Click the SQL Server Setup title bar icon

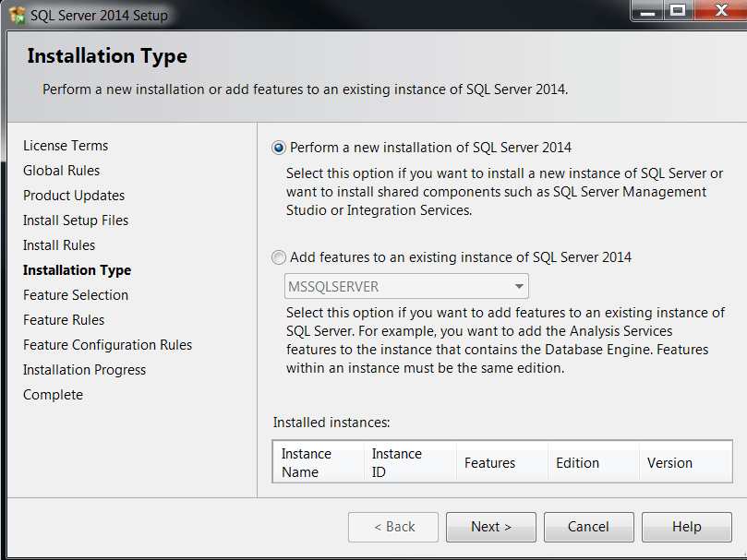(x=18, y=15)
